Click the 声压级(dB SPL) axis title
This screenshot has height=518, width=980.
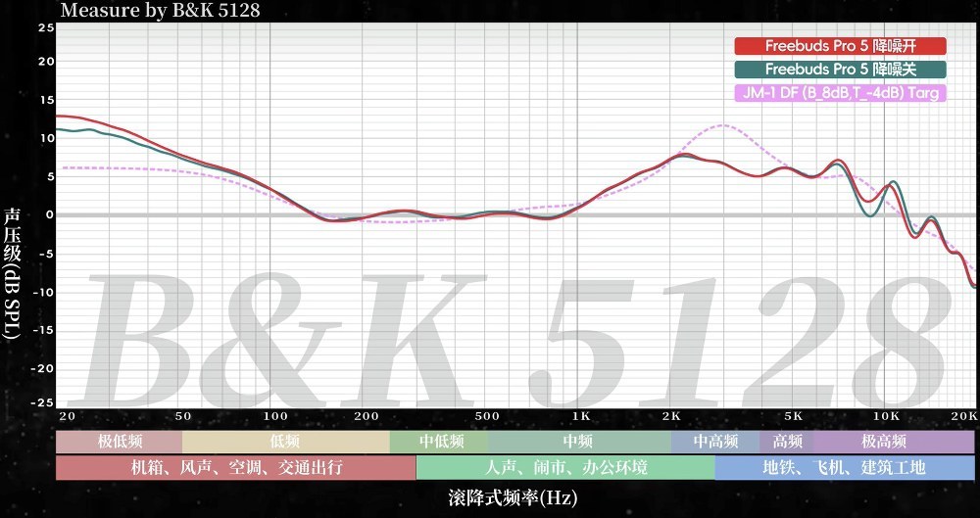(12, 273)
